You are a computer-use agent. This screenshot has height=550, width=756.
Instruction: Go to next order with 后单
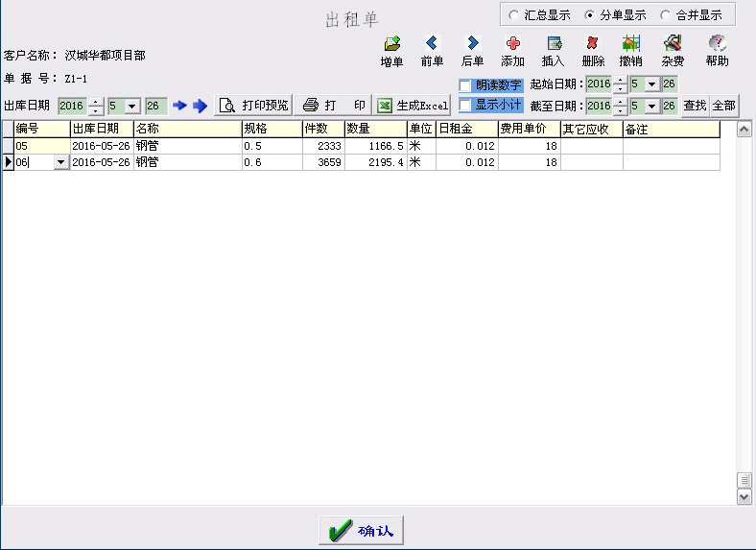(472, 44)
